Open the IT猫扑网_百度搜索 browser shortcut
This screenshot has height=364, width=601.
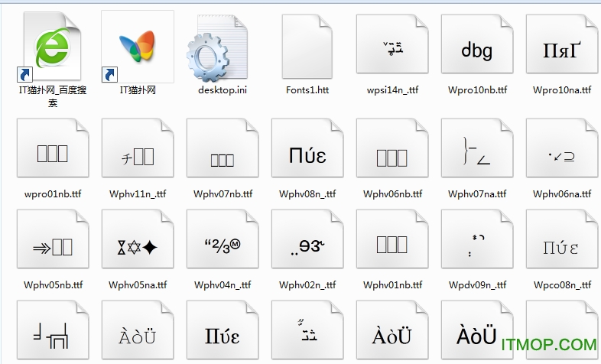52,47
